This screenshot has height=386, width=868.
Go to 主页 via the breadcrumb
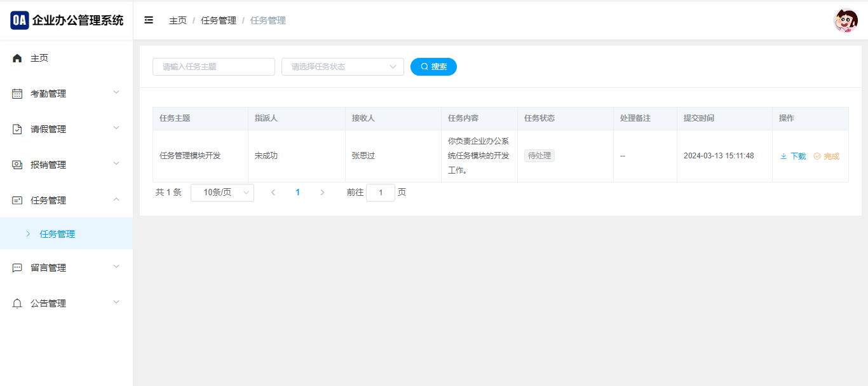178,20
